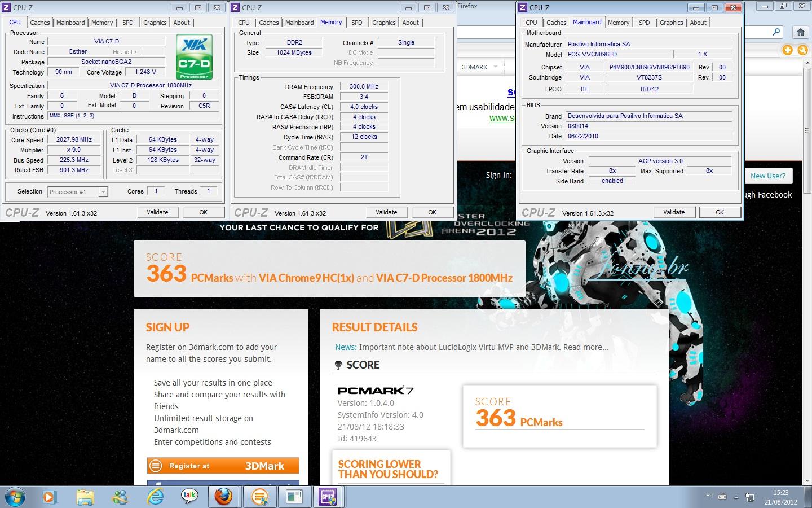The width and height of the screenshot is (812, 508).
Task: Switch to CPU tab in the middle CPU-Z window
Action: [x=244, y=23]
